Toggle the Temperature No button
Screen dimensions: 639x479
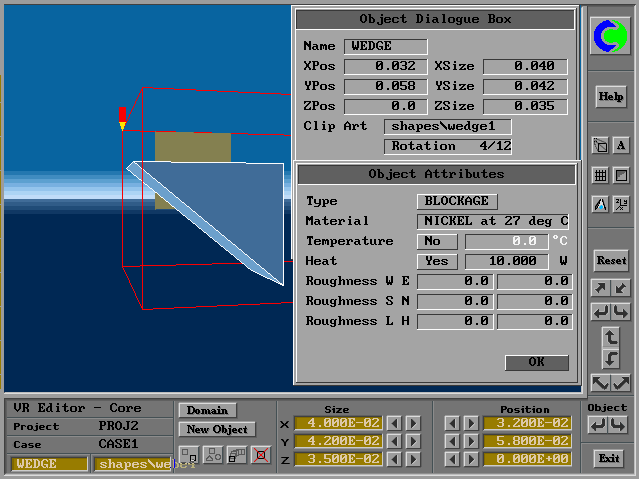tap(436, 241)
